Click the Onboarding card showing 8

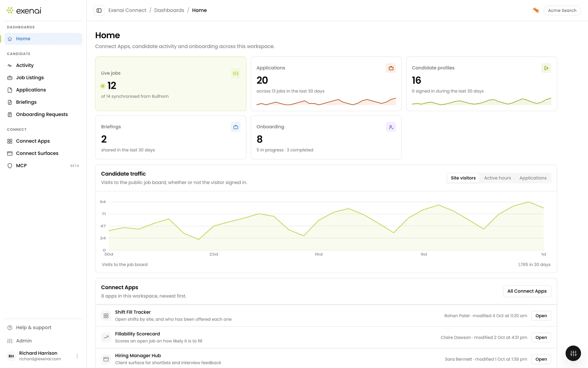coord(326,138)
